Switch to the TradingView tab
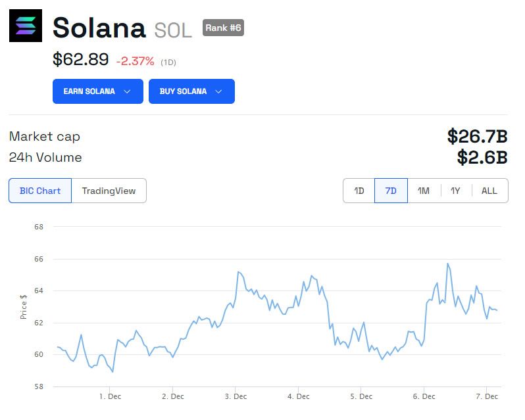 click(x=109, y=191)
